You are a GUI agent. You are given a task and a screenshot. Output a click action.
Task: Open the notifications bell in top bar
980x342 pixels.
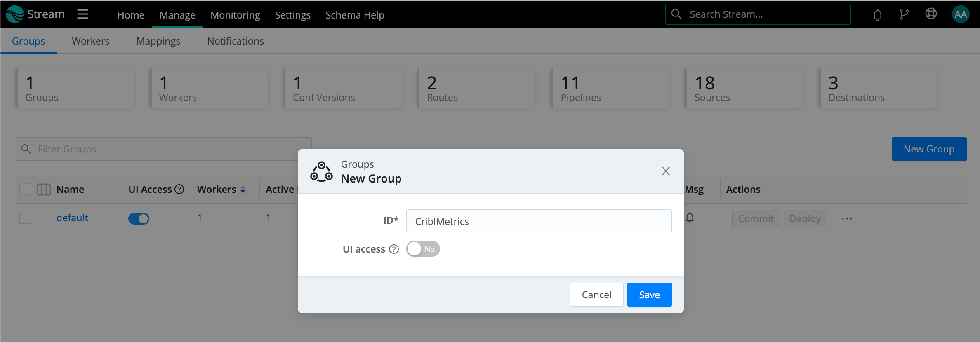pyautogui.click(x=878, y=15)
